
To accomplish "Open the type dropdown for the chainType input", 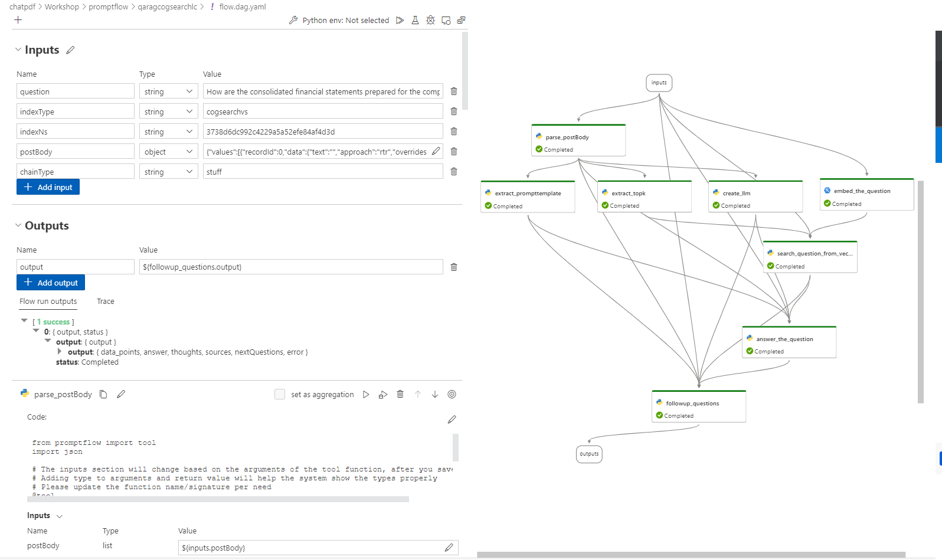I will [168, 172].
